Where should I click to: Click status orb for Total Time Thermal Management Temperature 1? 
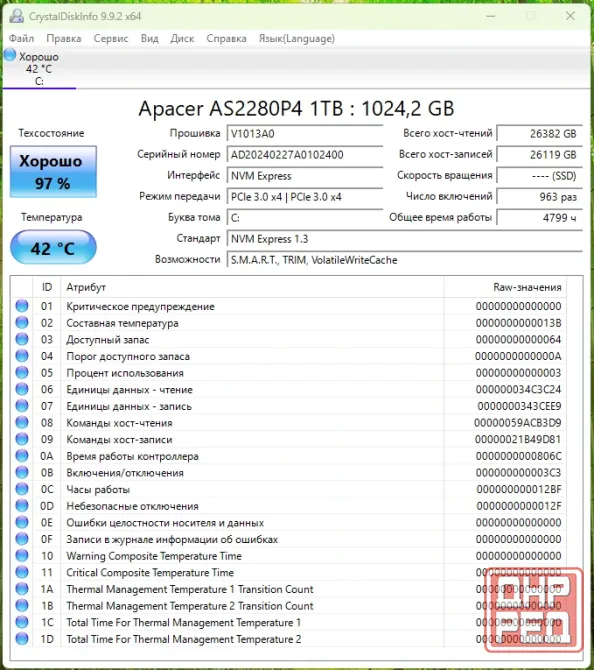[22, 622]
